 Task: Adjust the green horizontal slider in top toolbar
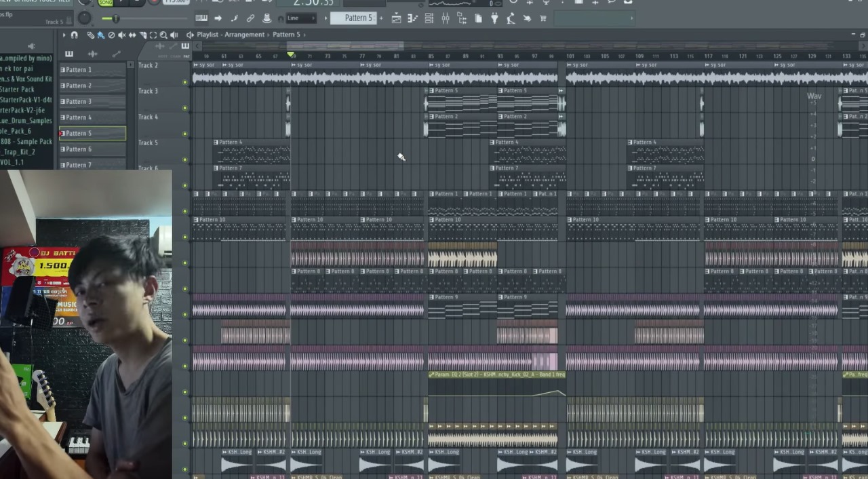click(x=117, y=18)
